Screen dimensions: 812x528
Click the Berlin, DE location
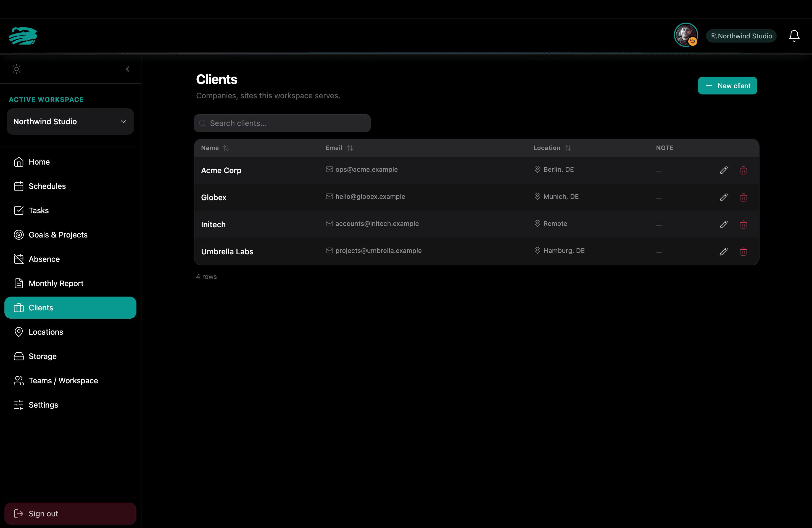pyautogui.click(x=558, y=169)
